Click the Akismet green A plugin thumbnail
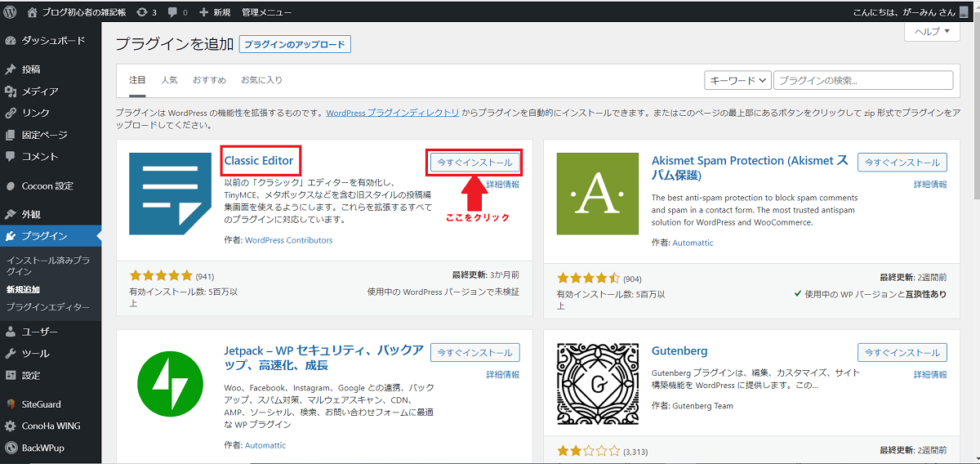980x464 pixels. click(598, 194)
